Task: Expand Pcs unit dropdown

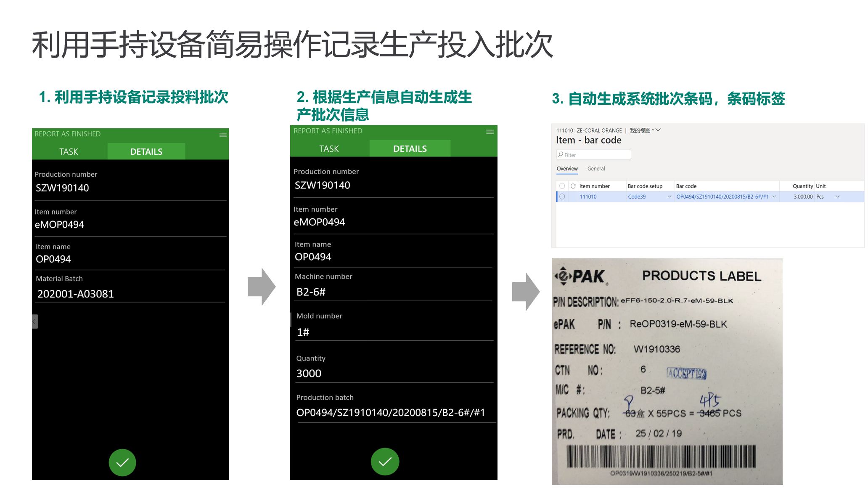Action: tap(837, 196)
